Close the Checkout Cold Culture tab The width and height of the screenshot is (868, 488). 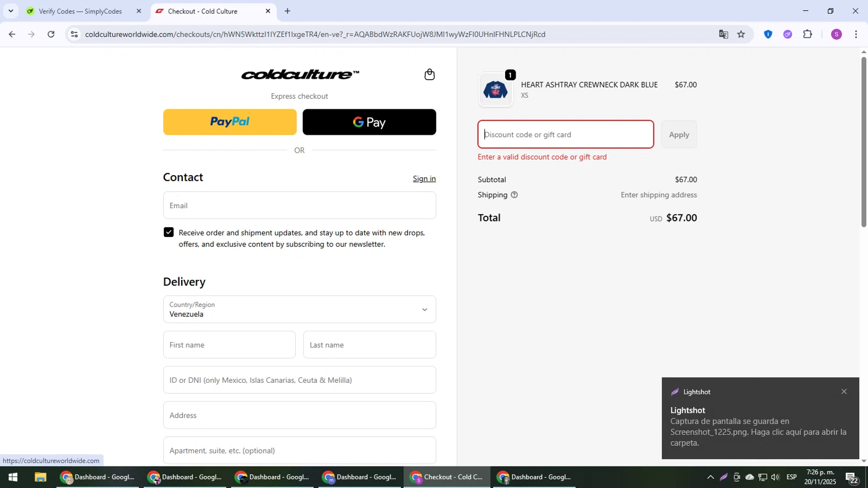coord(268,11)
